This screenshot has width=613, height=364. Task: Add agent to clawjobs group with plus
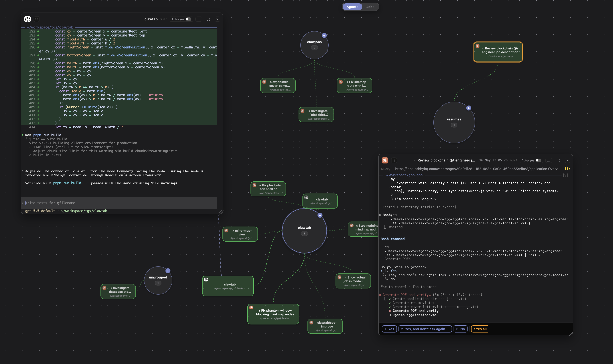click(324, 36)
